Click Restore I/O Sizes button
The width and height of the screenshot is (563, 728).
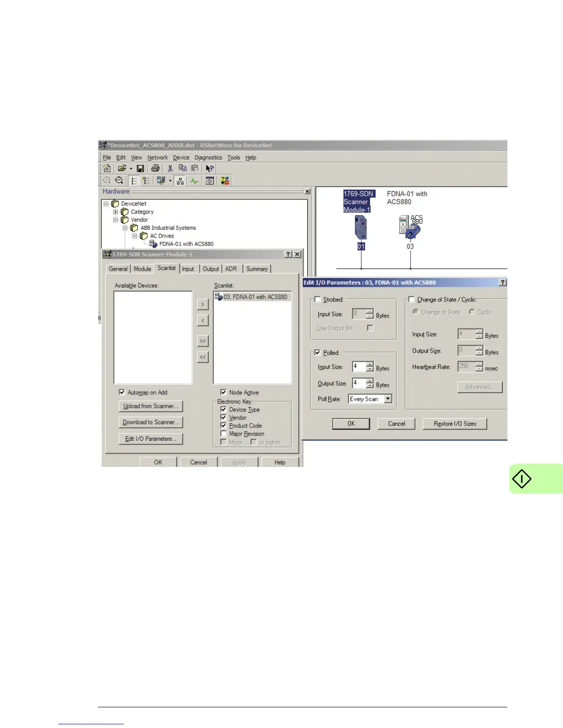click(455, 424)
